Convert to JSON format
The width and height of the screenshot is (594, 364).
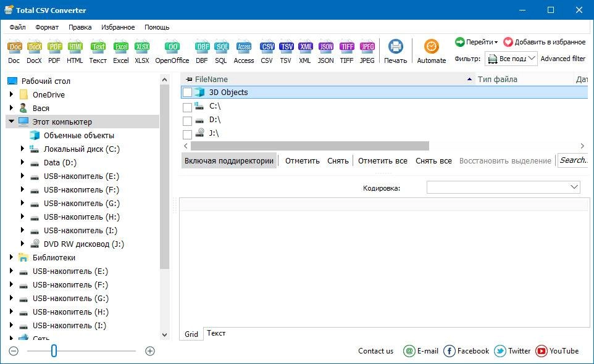(x=326, y=52)
